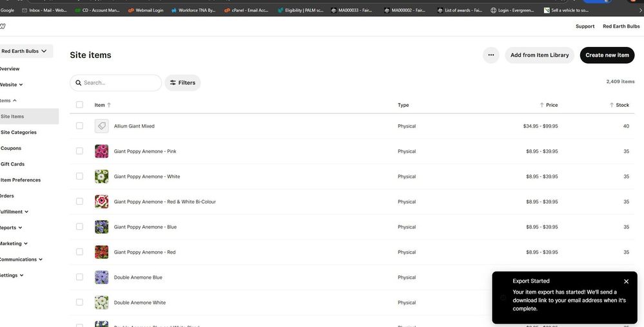Check the Giant Poppy Anemone - Red checkbox

(x=80, y=252)
